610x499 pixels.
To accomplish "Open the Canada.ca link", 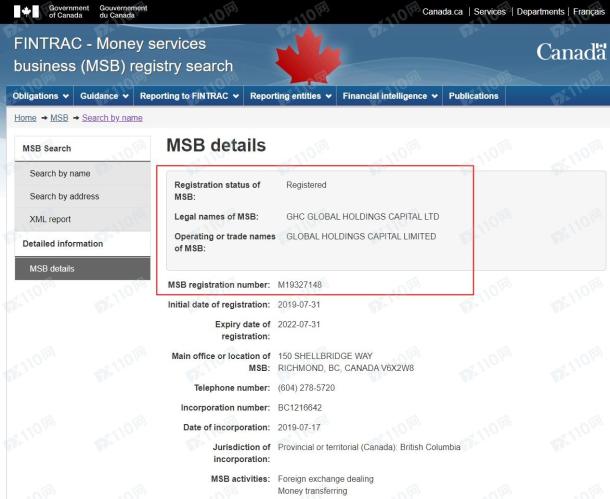I will point(442,12).
